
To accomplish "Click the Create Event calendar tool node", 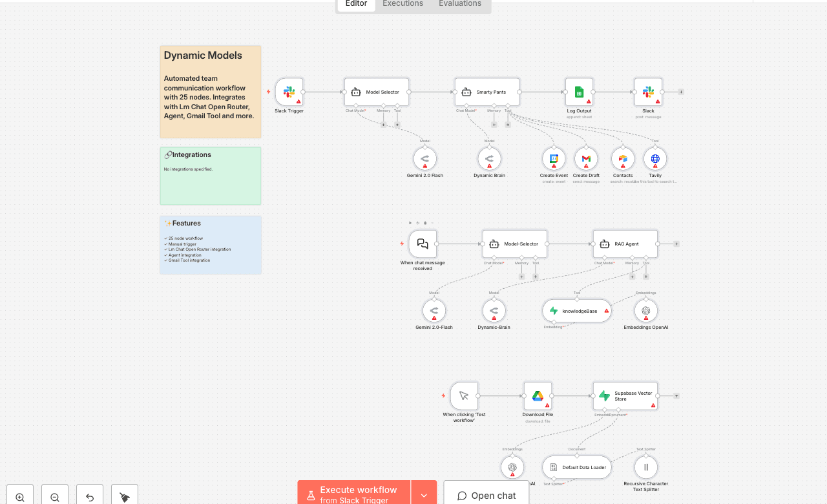I will coord(553,159).
